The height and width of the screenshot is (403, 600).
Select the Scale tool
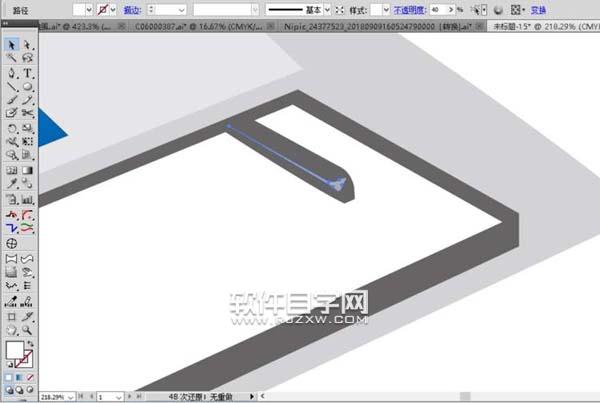point(27,128)
